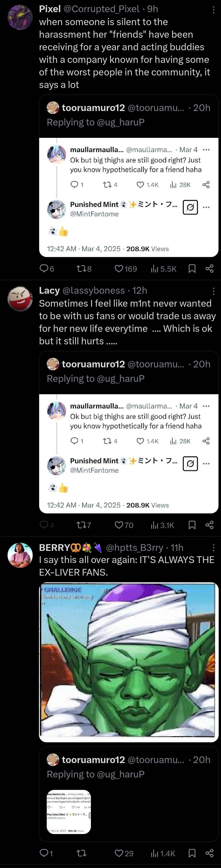221x868 pixels.
Task: Open the more options menu on BERRY's post
Action: (213, 548)
